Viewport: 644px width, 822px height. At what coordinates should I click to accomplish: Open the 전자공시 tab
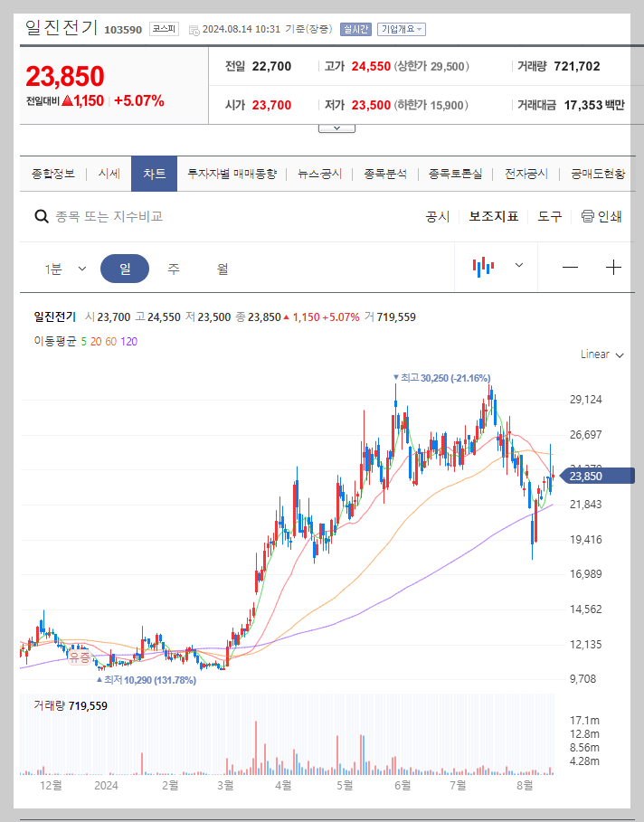click(526, 174)
